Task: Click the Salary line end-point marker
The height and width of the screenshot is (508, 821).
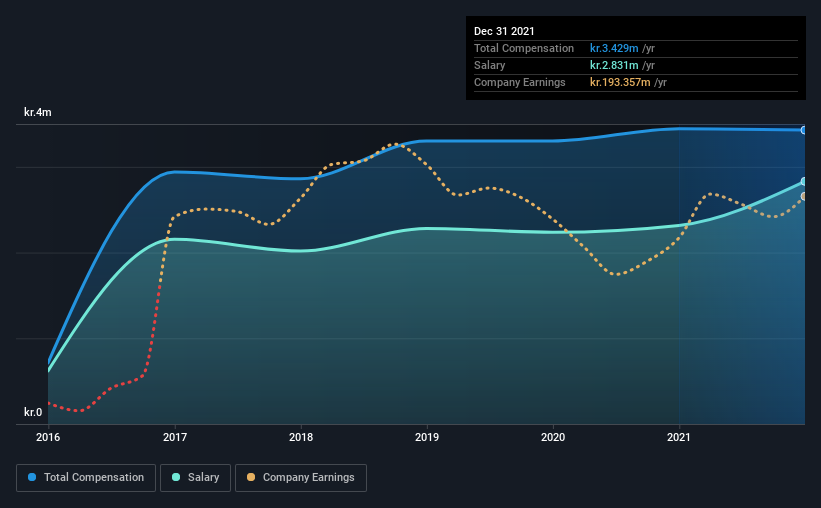Action: 803,182
